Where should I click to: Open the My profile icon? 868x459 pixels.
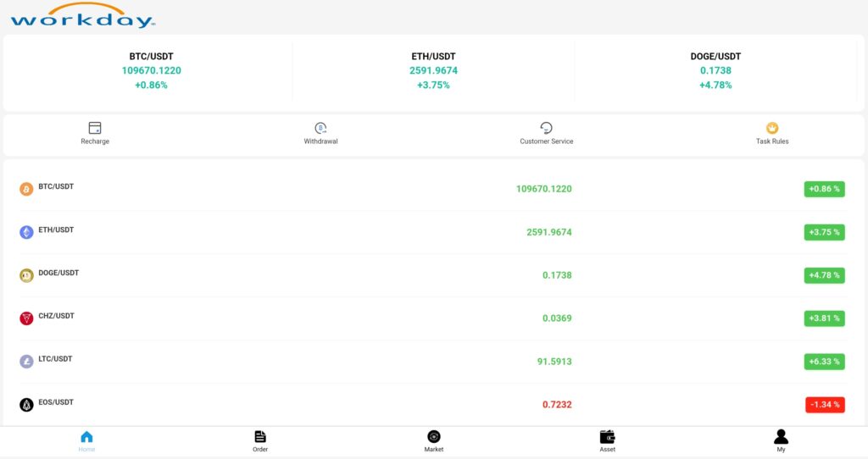click(x=781, y=437)
